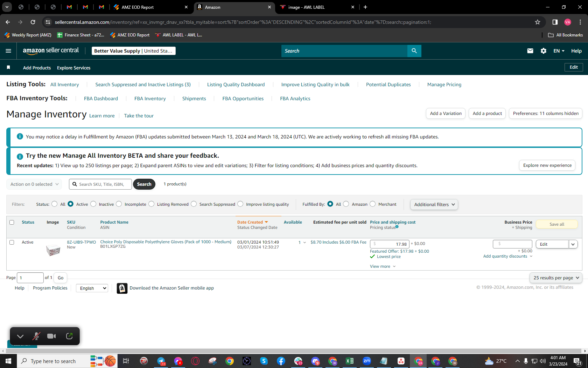Click the Amazon Seller mobile app icon
Screen dimensions: 588x368
pos(122,288)
